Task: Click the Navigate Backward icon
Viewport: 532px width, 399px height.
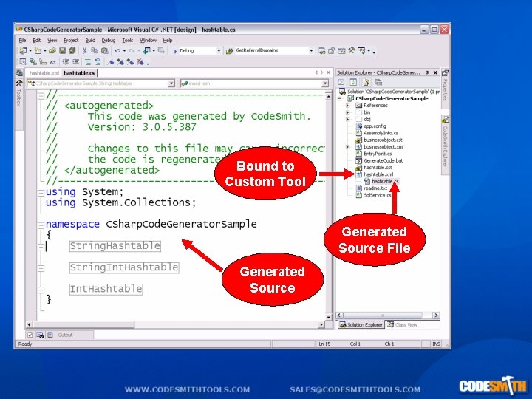Action: (x=147, y=51)
